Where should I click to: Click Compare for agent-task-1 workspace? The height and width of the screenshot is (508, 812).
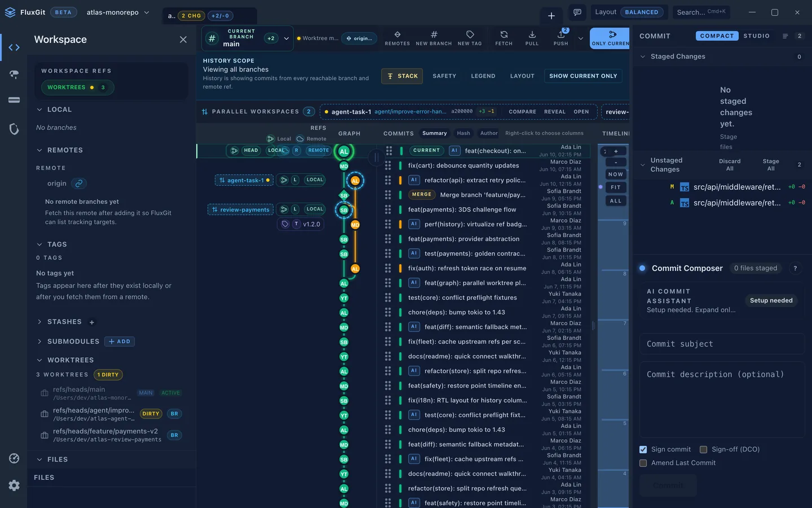click(522, 112)
